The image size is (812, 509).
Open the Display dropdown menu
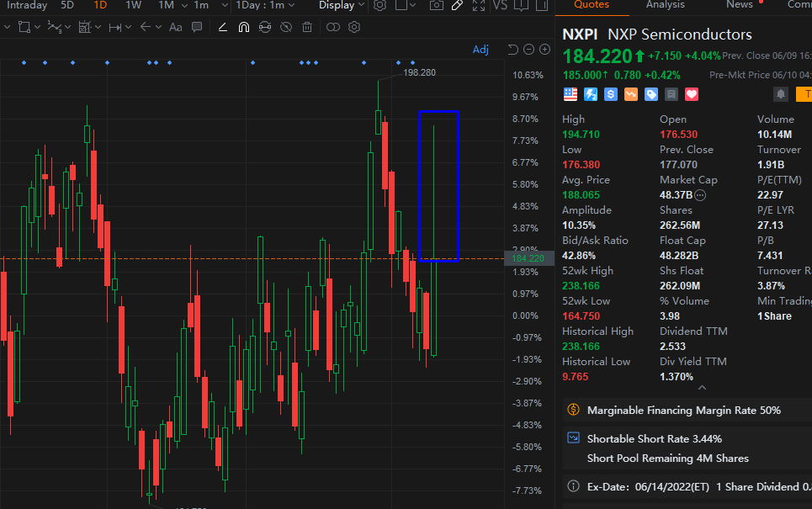tap(342, 5)
